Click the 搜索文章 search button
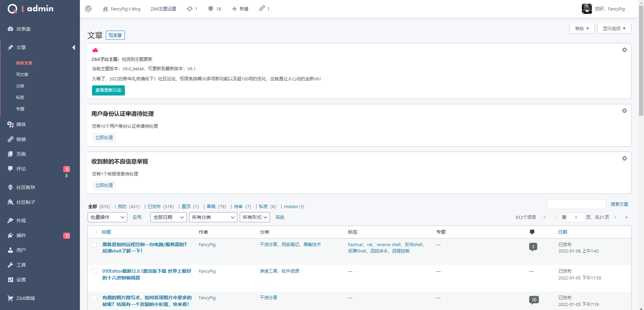The image size is (644, 310). (x=619, y=204)
